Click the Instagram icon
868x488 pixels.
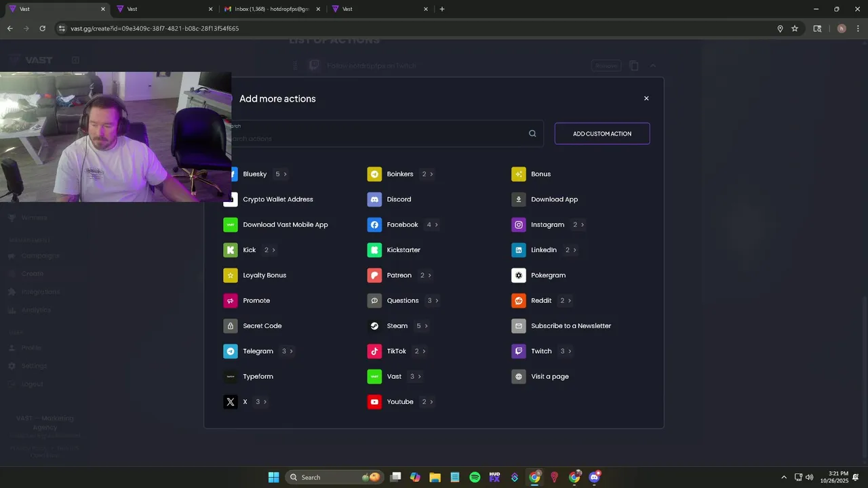[519, 224]
